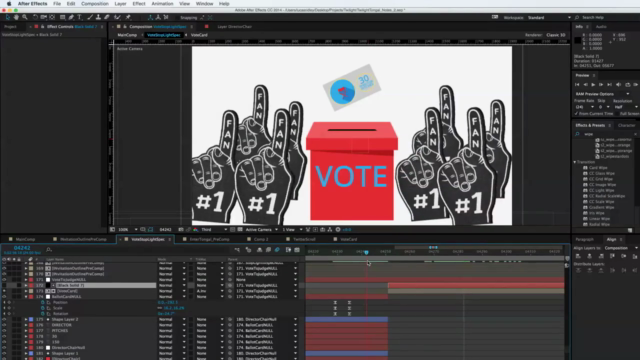Open the Composition menu
The width and height of the screenshot is (640, 360).
[95, 4]
